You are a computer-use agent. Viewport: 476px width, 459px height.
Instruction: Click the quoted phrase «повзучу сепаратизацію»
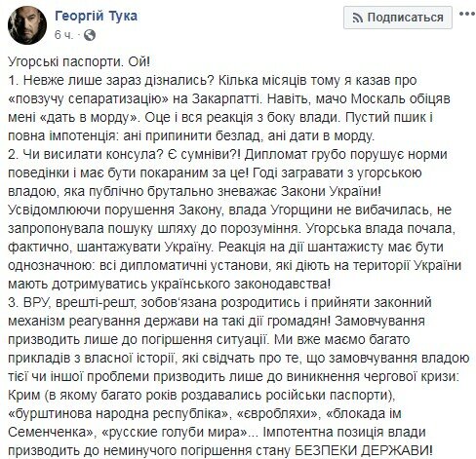click(x=88, y=98)
